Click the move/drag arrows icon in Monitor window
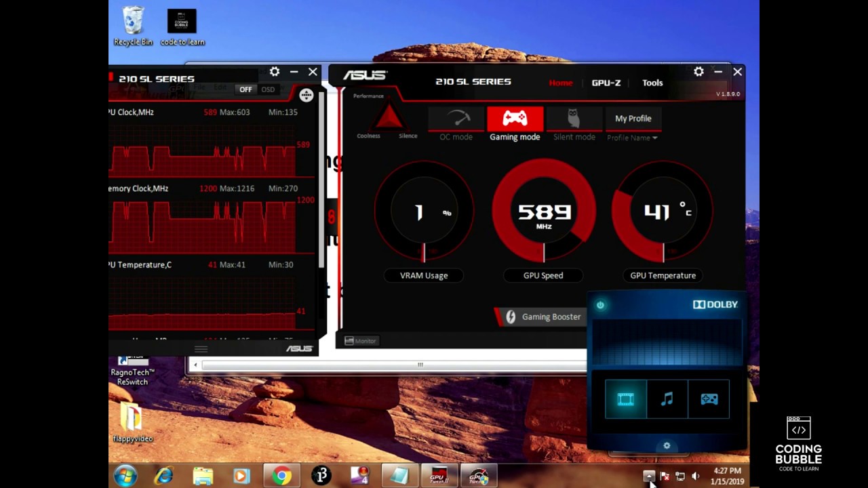This screenshot has height=488, width=868. (x=306, y=96)
